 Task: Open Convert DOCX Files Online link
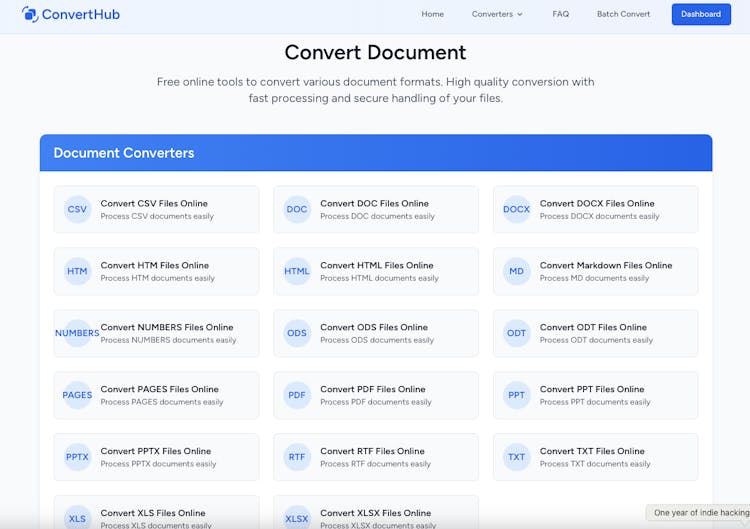click(597, 204)
